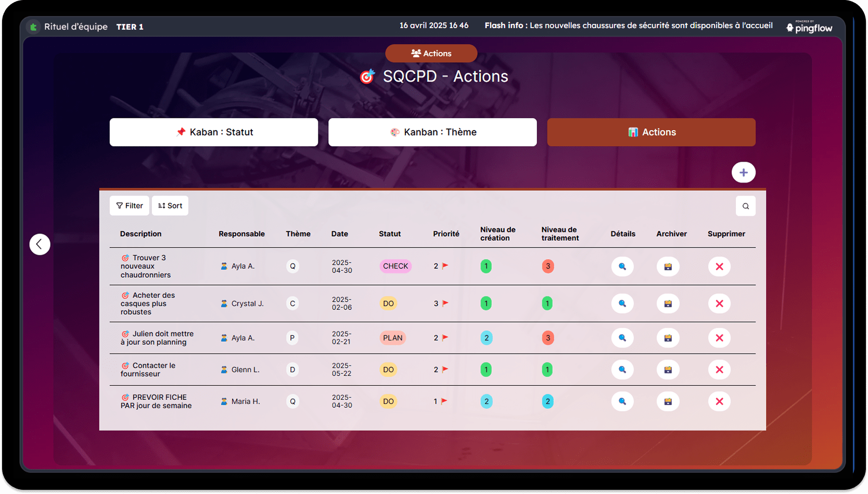
Task: Click the Responsable column header
Action: [241, 234]
